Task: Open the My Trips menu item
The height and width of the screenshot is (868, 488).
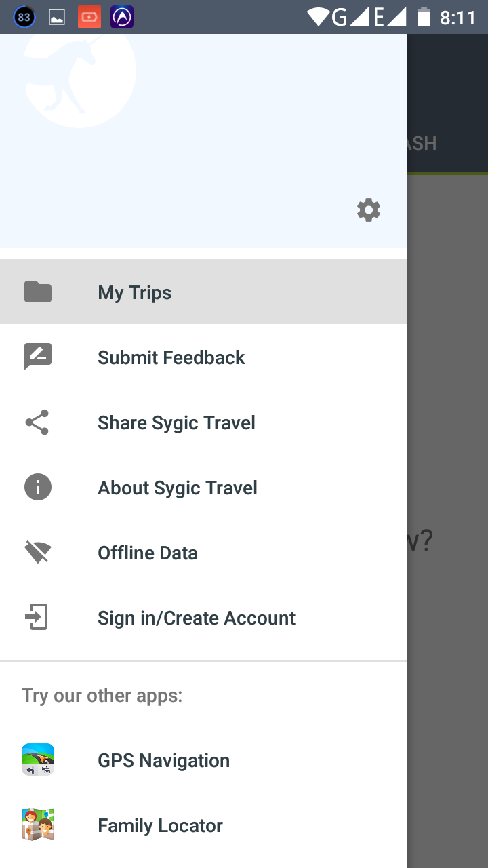Action: [x=135, y=293]
